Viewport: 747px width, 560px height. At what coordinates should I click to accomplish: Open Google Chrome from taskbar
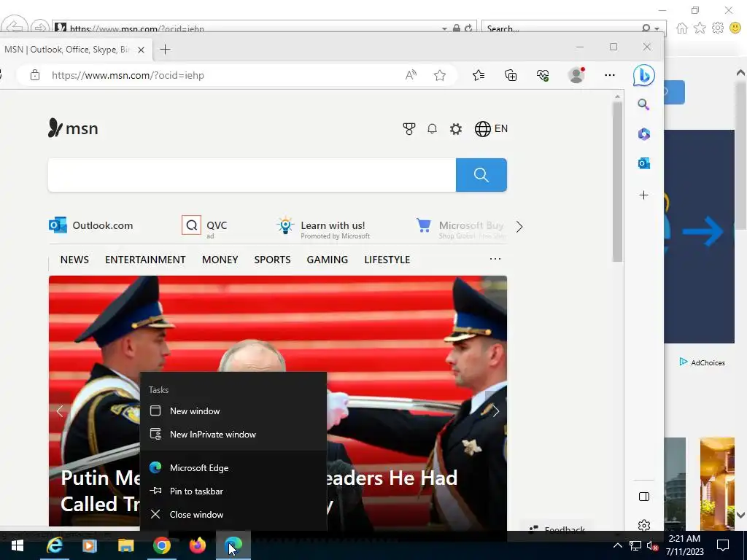pyautogui.click(x=162, y=545)
